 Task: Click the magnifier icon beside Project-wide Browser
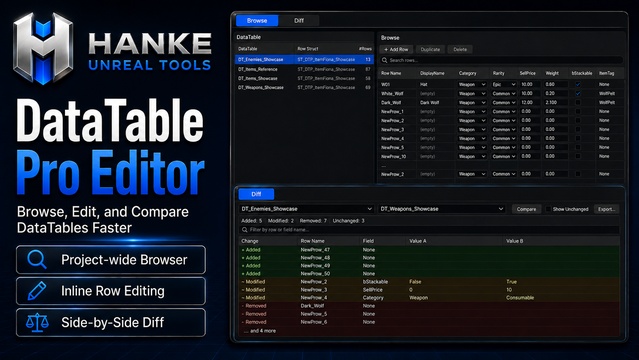pos(37,259)
